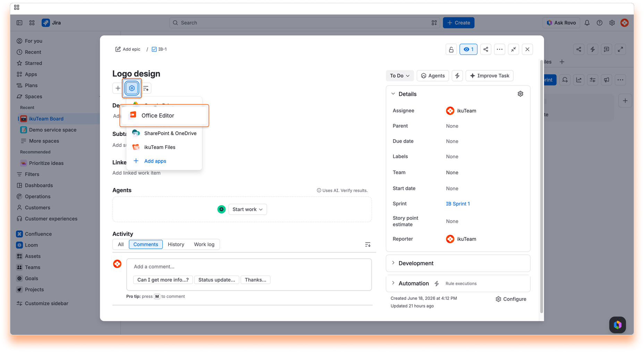Click the Create button
The width and height of the screenshot is (644, 352).
(458, 23)
